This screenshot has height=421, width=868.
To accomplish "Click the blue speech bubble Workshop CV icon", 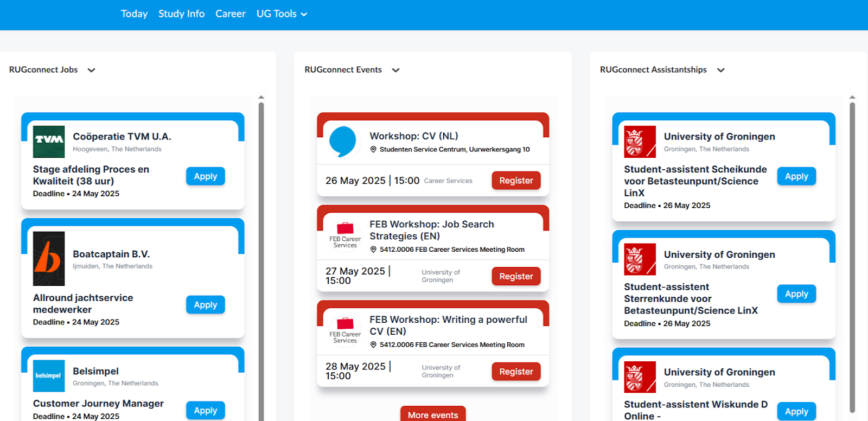I will pos(343,142).
